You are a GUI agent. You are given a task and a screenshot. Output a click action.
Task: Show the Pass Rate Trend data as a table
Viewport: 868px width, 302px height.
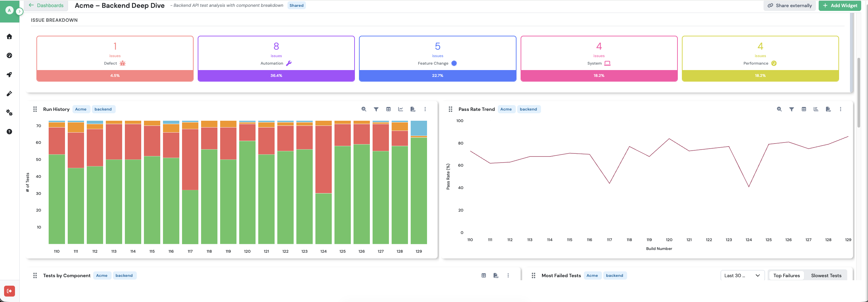coord(804,109)
